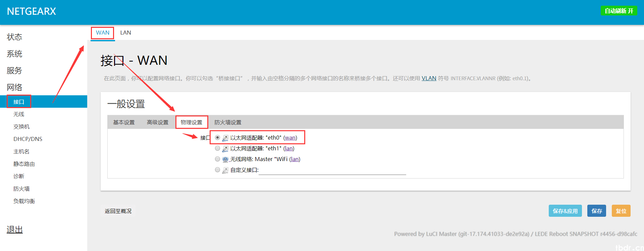Viewport: 644px width, 251px height.
Task: Expand the 服务 sidebar section
Action: click(x=14, y=70)
